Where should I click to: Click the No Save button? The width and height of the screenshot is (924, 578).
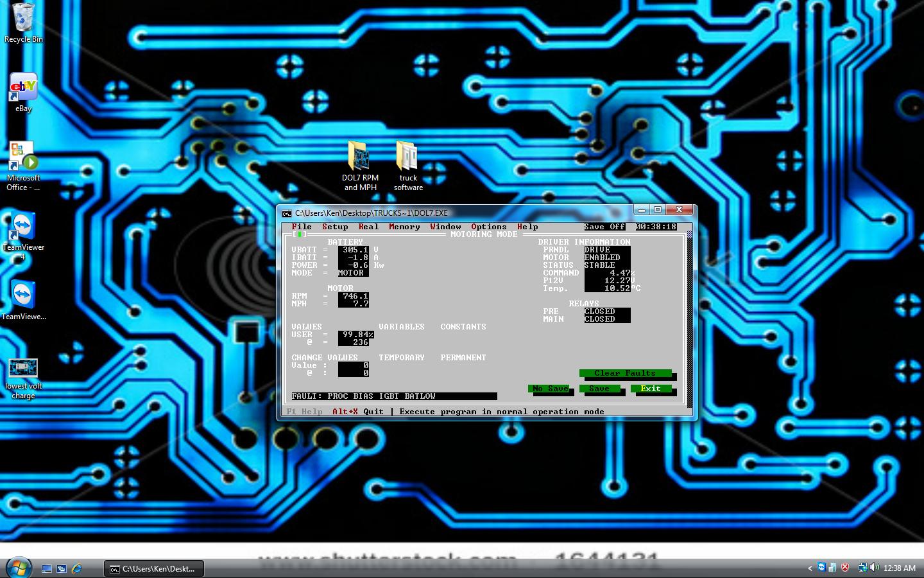(x=548, y=389)
